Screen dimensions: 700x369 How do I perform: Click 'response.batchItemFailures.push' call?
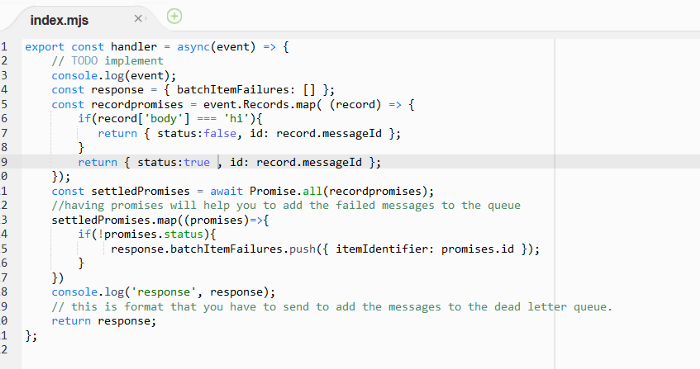click(213, 249)
